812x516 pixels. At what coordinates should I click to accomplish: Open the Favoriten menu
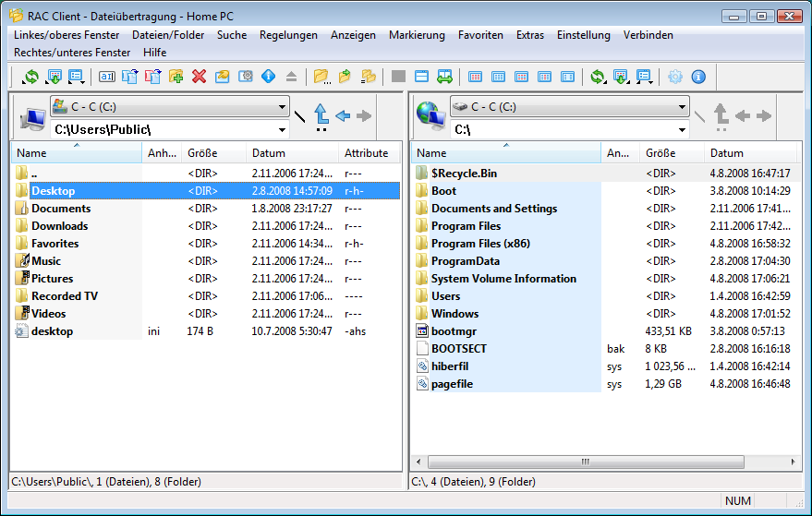[480, 35]
